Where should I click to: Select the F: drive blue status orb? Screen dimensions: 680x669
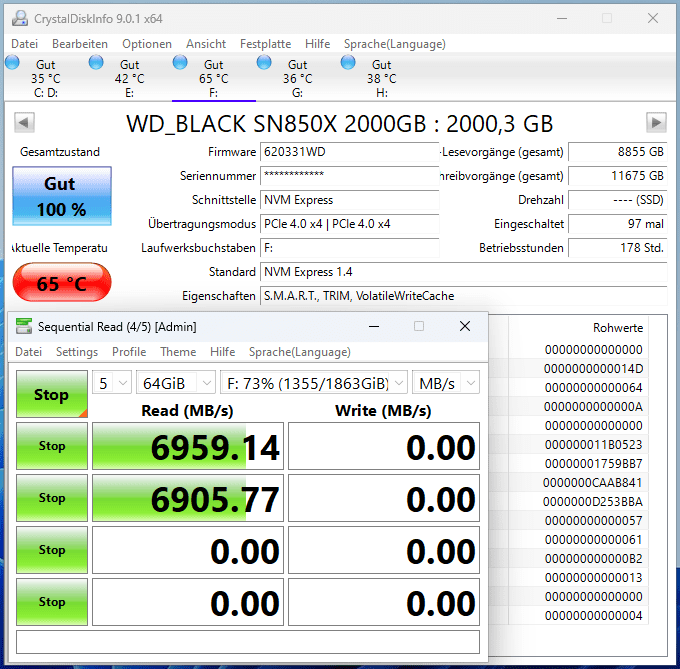(x=180, y=62)
